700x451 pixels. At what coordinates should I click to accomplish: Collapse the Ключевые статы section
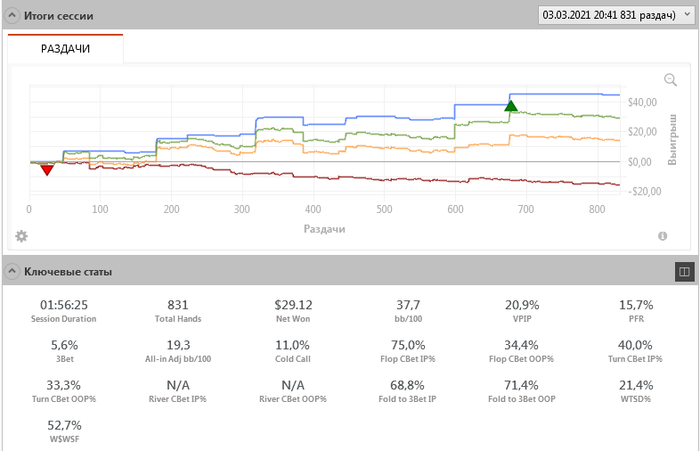[x=11, y=271]
